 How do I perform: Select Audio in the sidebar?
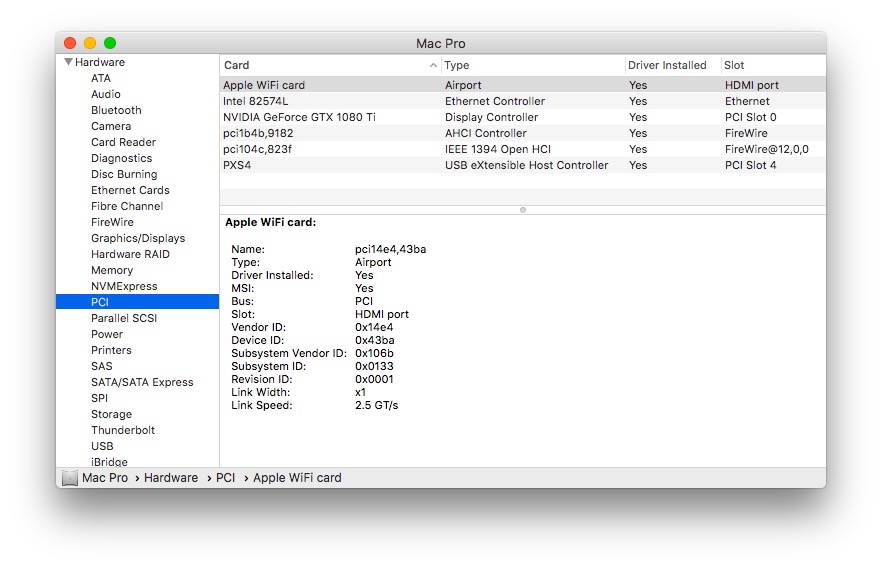[x=106, y=94]
